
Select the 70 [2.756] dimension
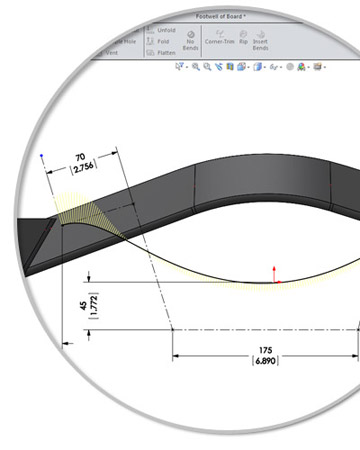[x=83, y=163]
